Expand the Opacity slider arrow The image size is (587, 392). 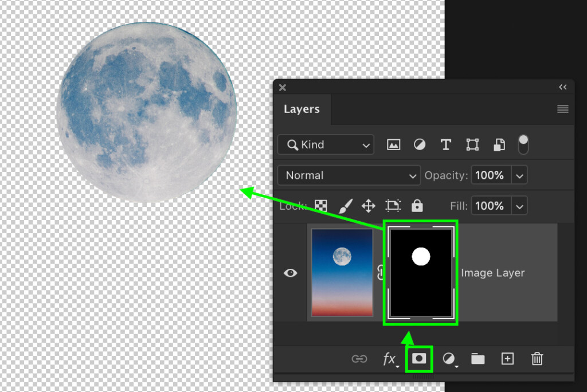[x=519, y=175]
